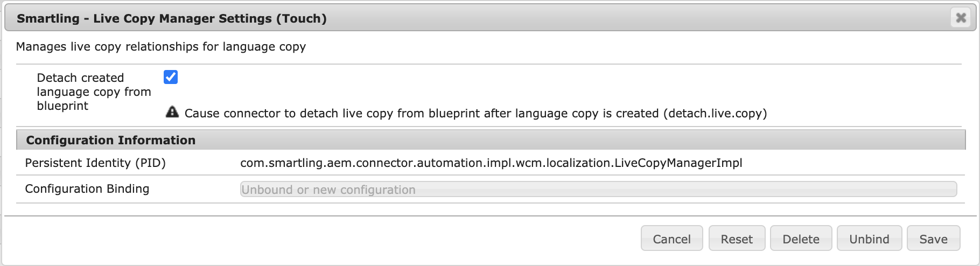Unbind the configuration
The image size is (980, 266).
[x=869, y=239]
